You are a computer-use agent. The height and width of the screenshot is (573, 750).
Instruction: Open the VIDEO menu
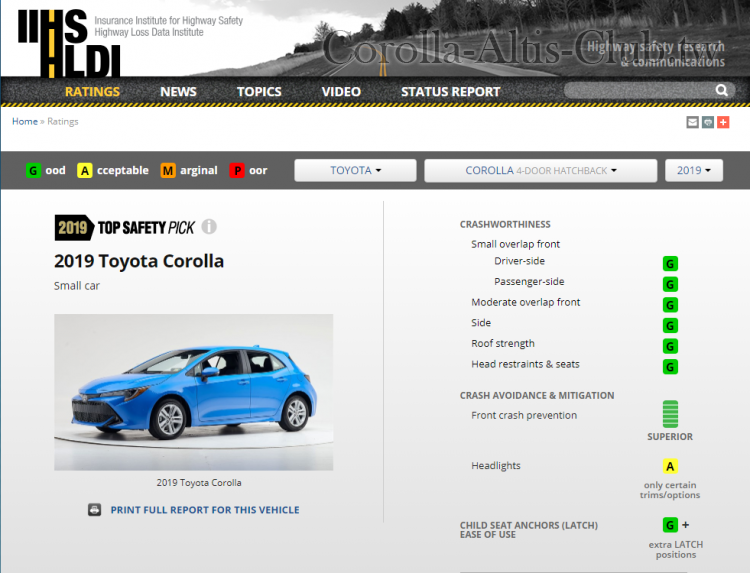(341, 91)
